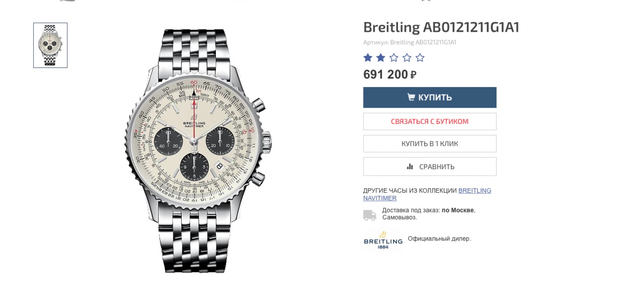Screen dimensions: 644x286
Task: Click the first rating star
Action: point(368,57)
